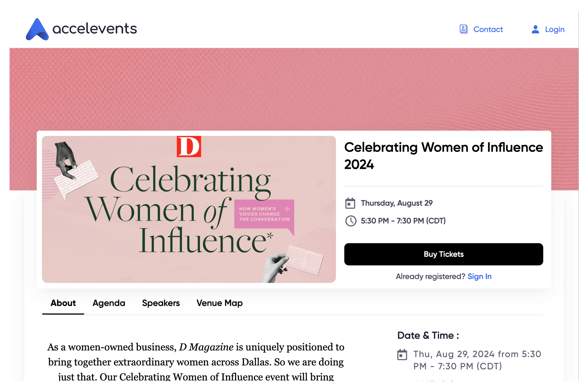Open the Login link
Screen dimensions: 588x392
pyautogui.click(x=554, y=30)
